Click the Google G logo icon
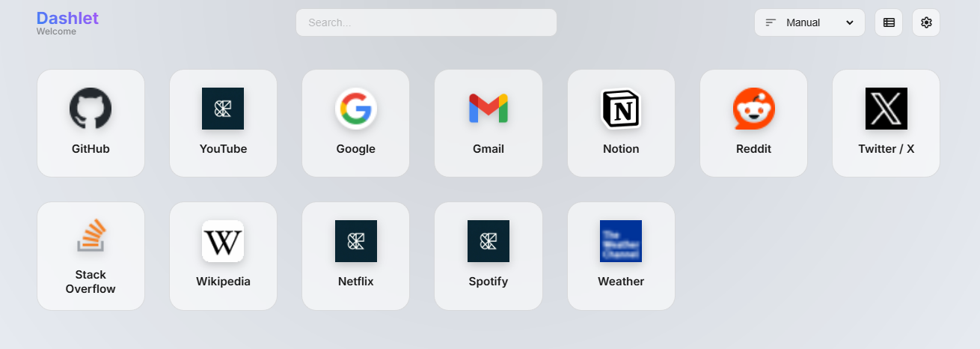 [355, 109]
